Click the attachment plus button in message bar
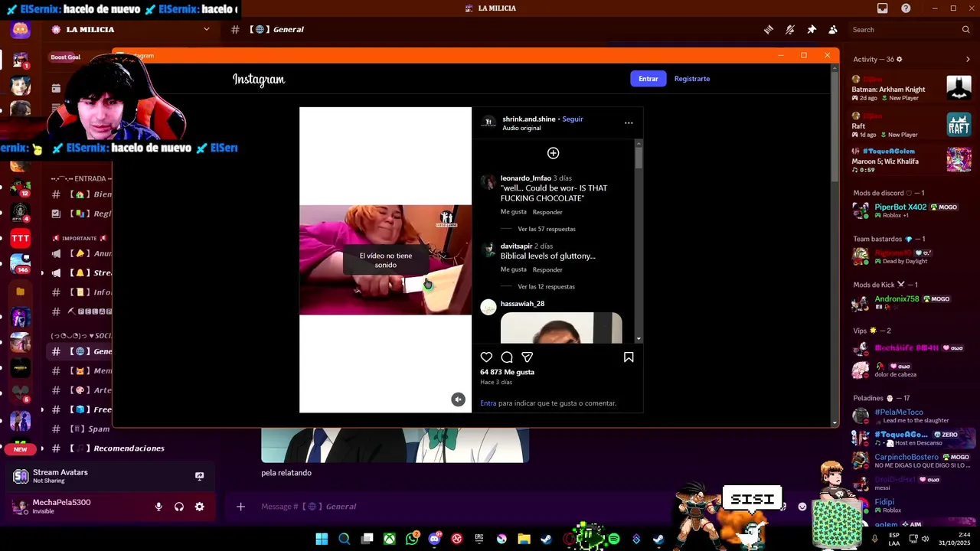Image resolution: width=980 pixels, height=551 pixels. (x=240, y=507)
